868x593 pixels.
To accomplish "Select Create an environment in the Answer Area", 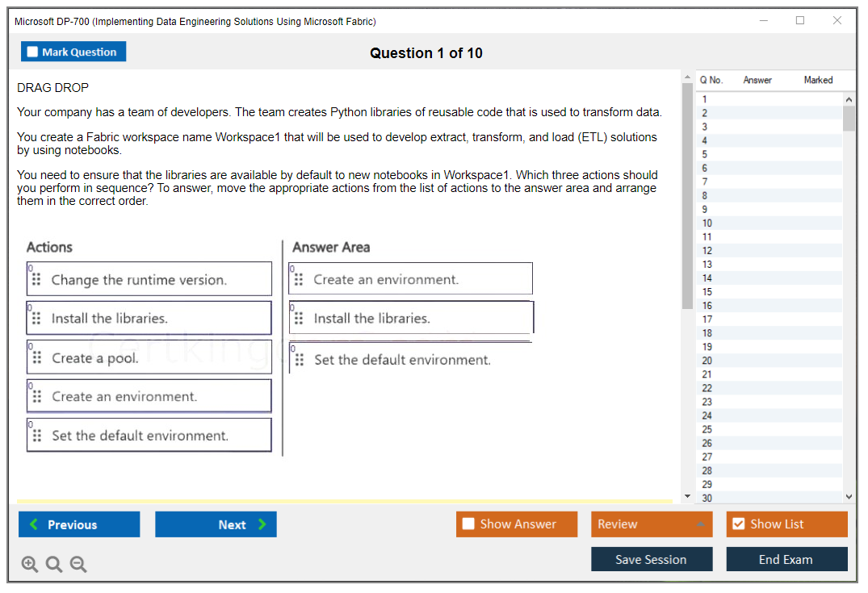I will point(412,278).
